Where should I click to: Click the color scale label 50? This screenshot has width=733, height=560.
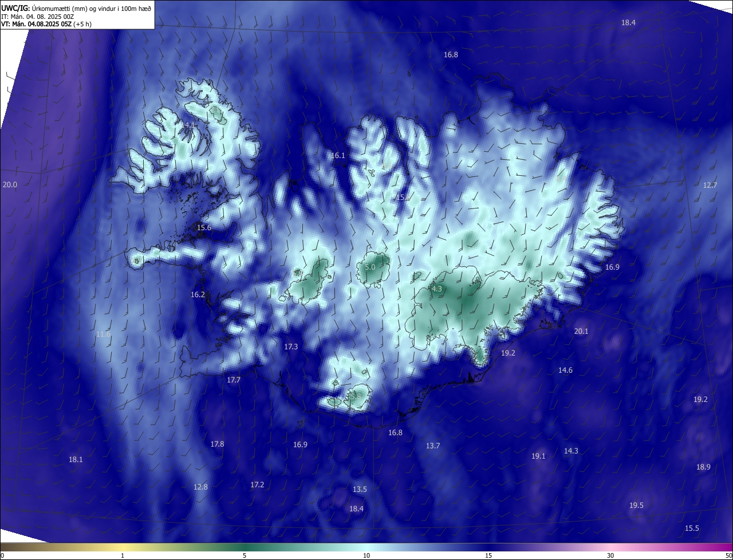(x=728, y=555)
